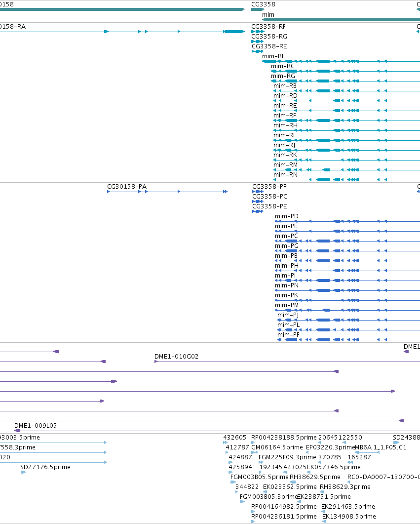This screenshot has width=420, height=524.
Task: Click feature 344822
Action: [247, 487]
